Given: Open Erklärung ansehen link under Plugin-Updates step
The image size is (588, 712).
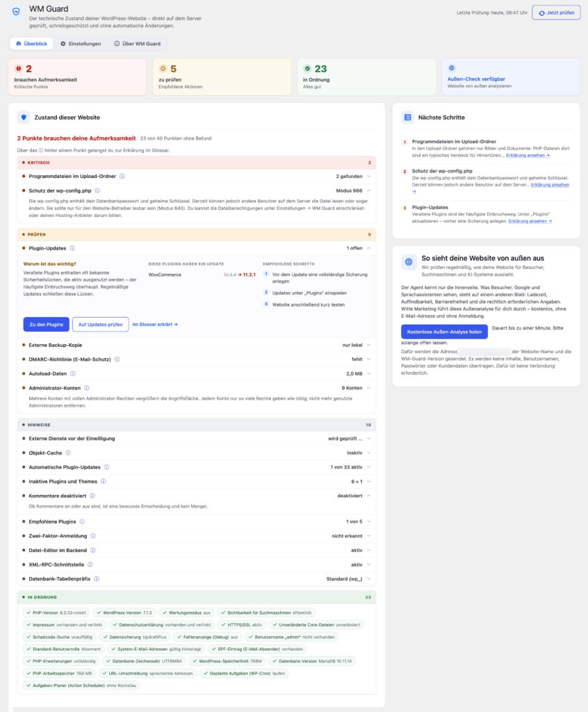Looking at the screenshot, I should pyautogui.click(x=530, y=221).
